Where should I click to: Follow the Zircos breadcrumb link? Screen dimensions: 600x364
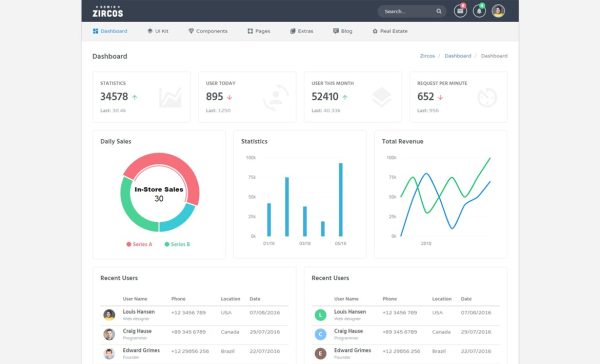coord(427,56)
